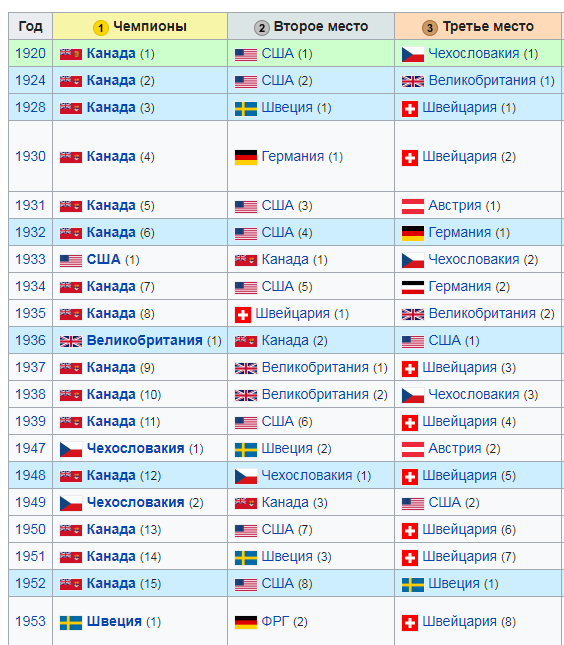The image size is (564, 645).
Task: Click the FRG flag in the 1953 row
Action: tap(246, 622)
